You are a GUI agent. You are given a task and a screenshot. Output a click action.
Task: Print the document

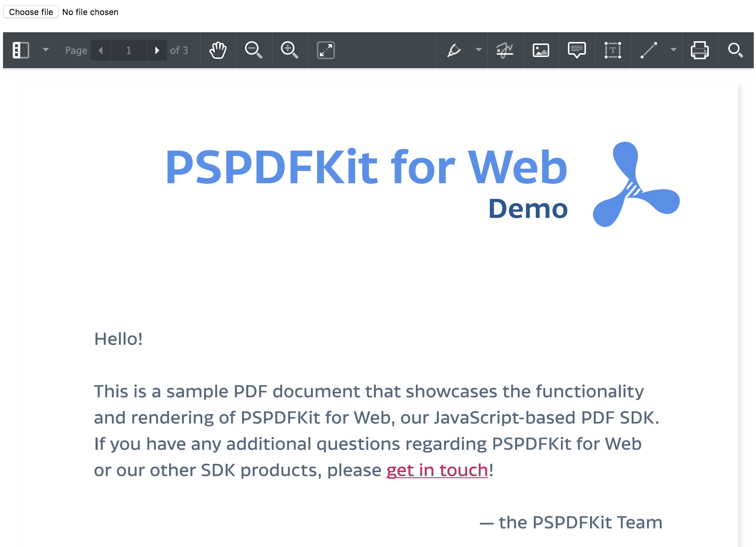[x=699, y=50]
